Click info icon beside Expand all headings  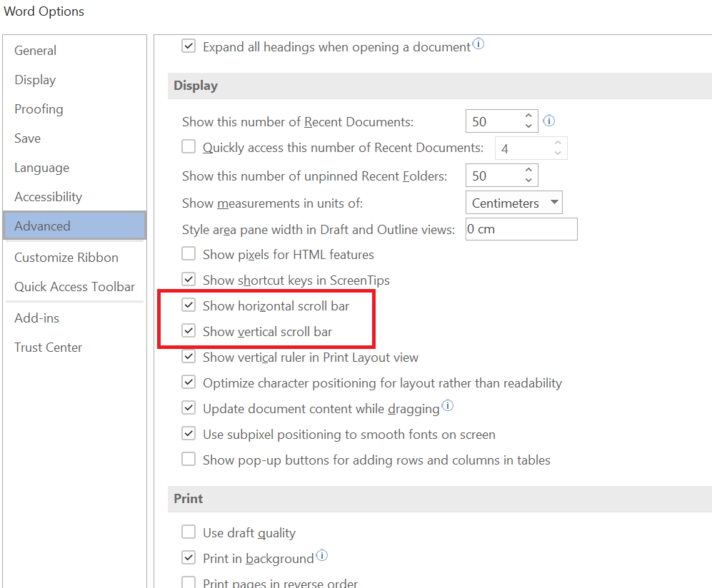pos(478,44)
